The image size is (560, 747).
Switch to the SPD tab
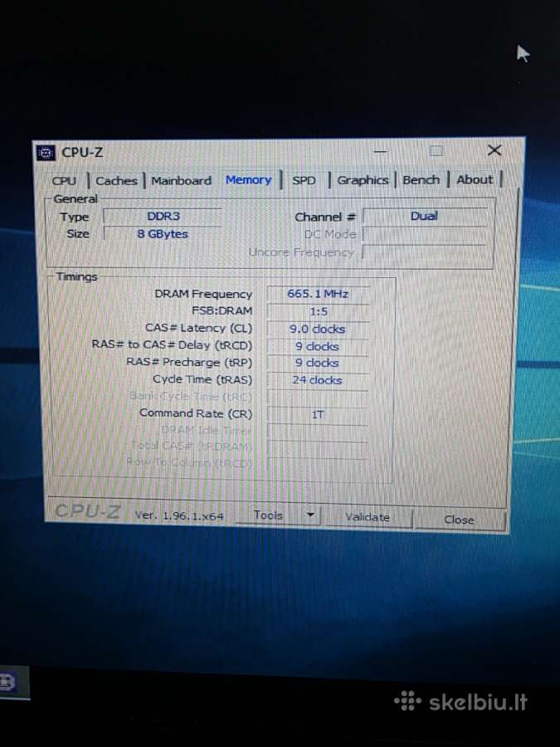(x=304, y=181)
